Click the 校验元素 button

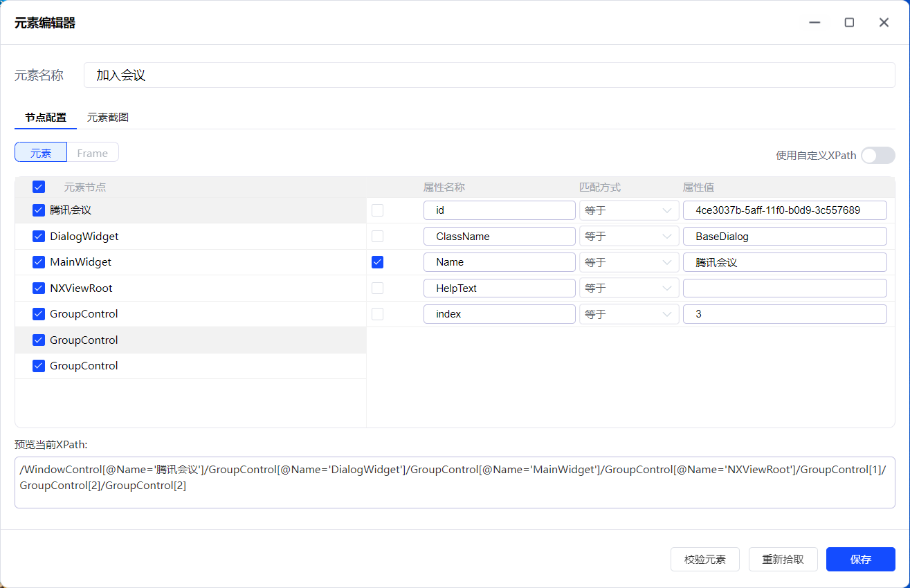pos(704,560)
